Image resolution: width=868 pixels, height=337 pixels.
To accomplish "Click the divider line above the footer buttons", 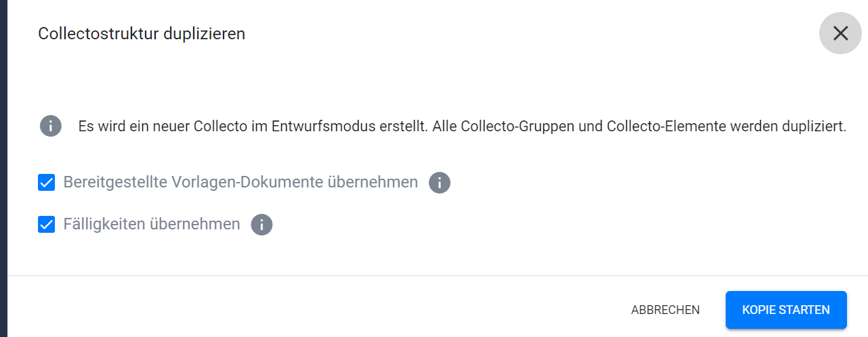I will pos(438,275).
